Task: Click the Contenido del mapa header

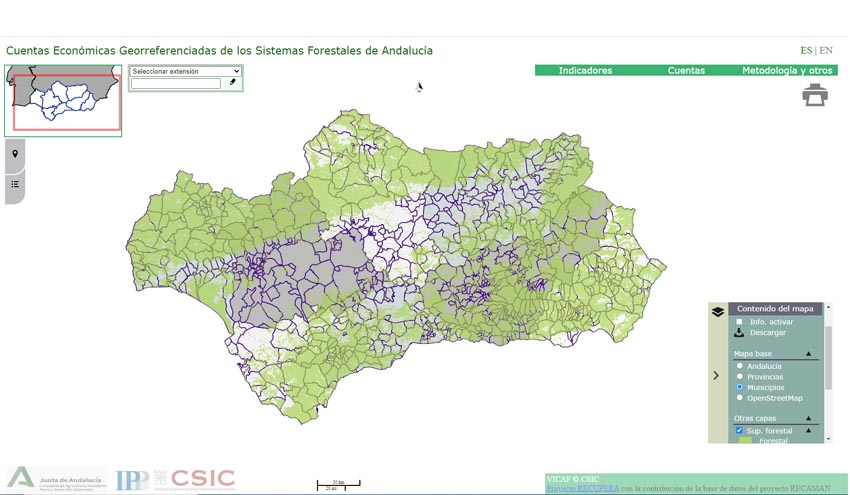Action: 775,308
